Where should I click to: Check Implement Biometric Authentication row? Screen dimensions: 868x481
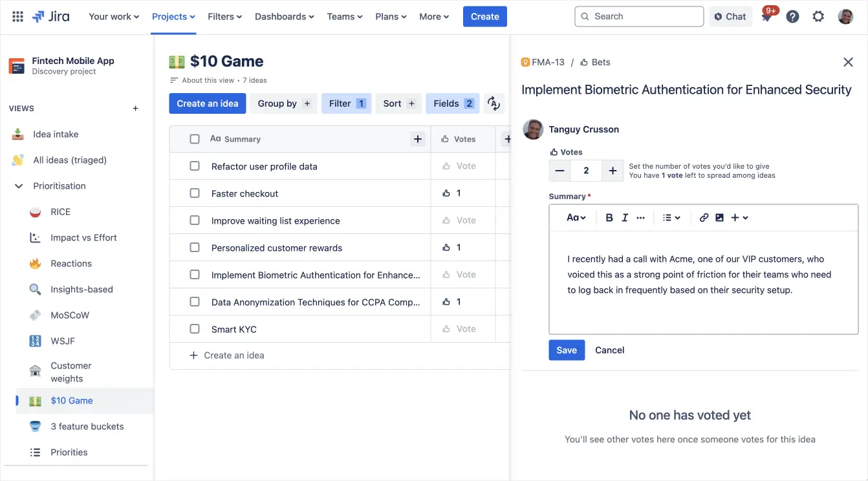pyautogui.click(x=195, y=275)
